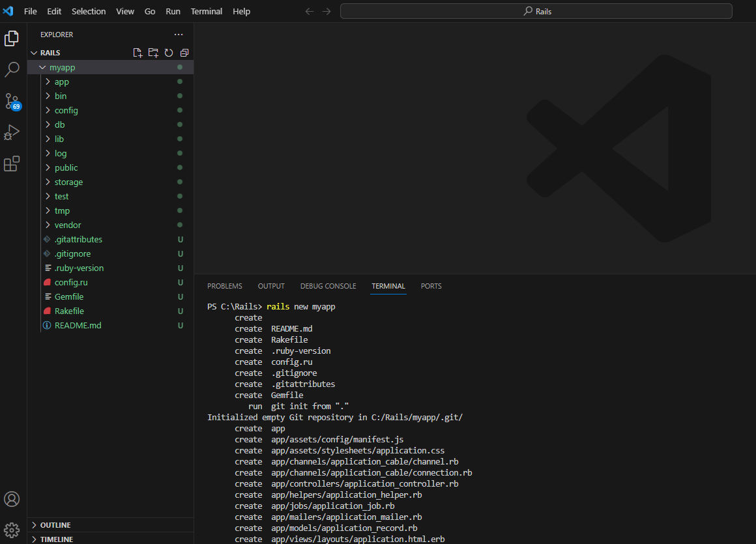The width and height of the screenshot is (756, 544).
Task: Click the Rakefile ruby file icon
Action: point(47,311)
